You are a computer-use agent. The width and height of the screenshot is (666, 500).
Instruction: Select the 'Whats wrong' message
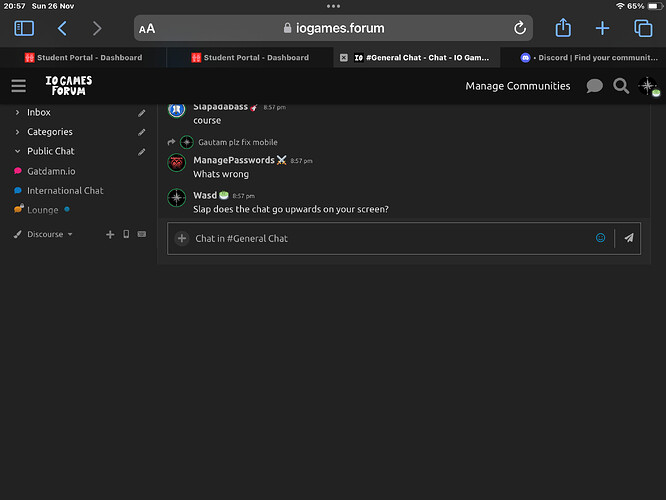click(x=221, y=174)
